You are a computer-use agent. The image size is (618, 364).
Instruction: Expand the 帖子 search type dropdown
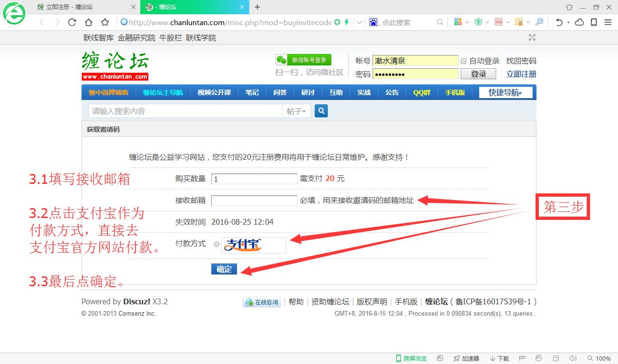click(296, 111)
